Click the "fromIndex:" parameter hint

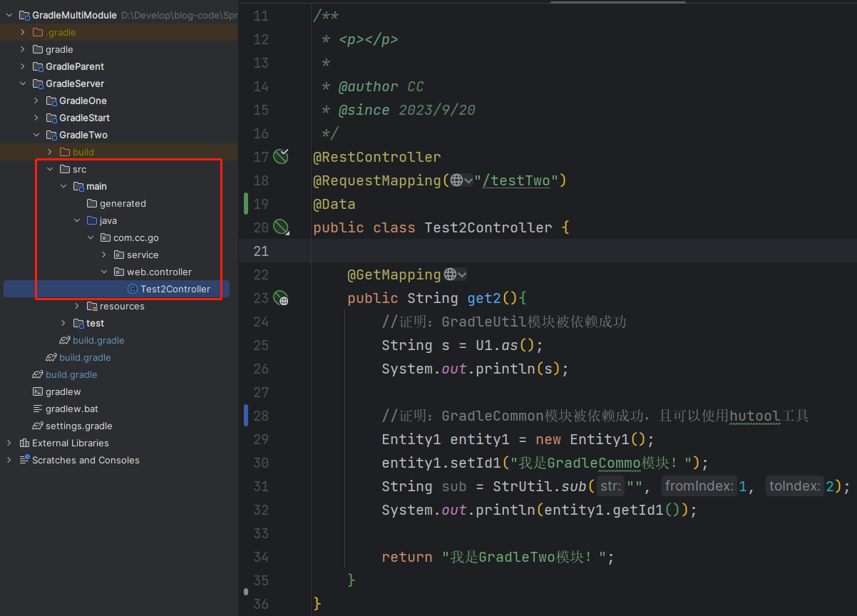point(699,486)
